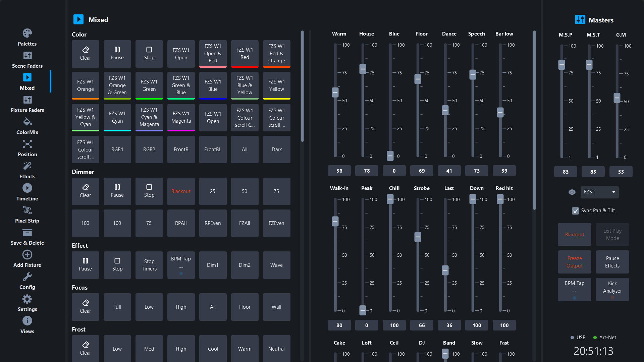Open the Effects page
This screenshot has height=362, width=644.
(x=27, y=170)
